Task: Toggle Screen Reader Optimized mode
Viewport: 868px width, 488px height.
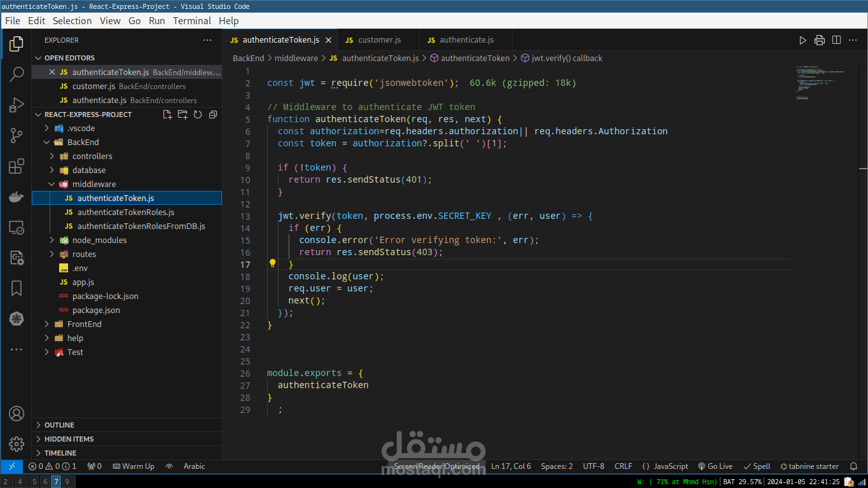Action: click(x=437, y=466)
